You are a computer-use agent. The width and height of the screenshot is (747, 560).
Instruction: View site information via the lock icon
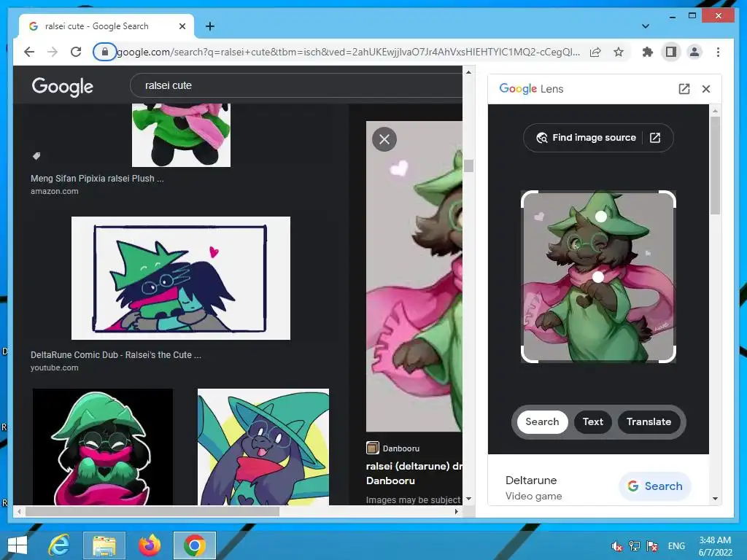pos(105,52)
